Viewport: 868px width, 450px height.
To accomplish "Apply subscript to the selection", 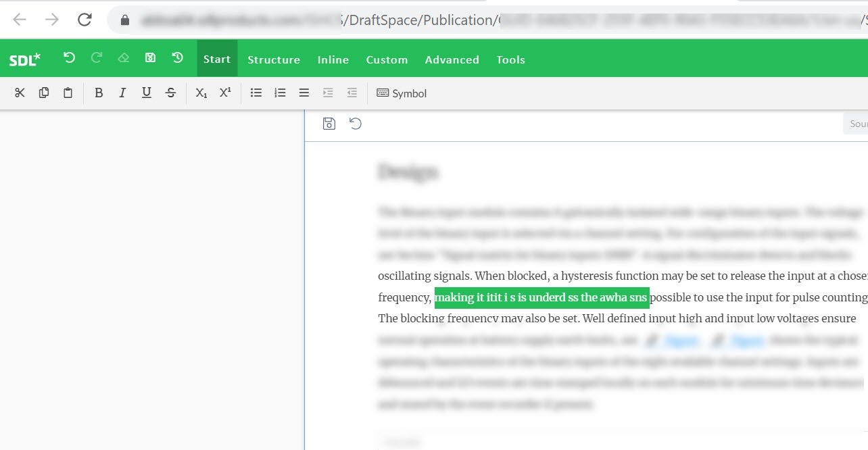I will coord(201,93).
